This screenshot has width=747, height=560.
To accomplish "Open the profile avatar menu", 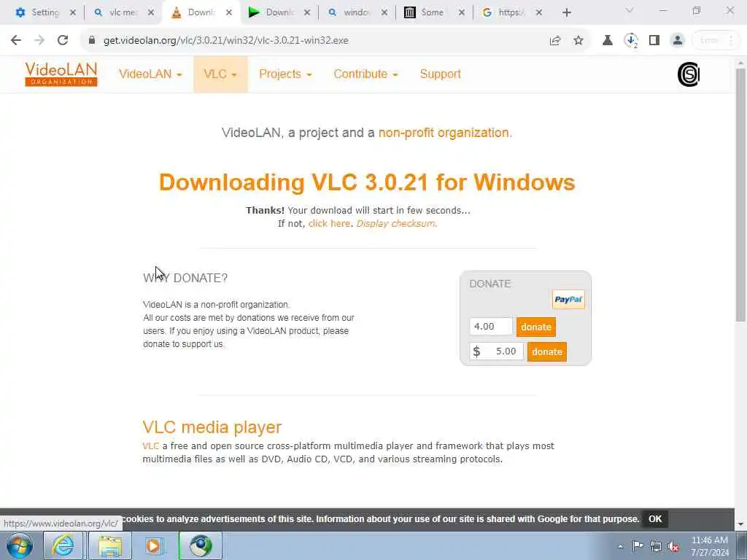I will pos(677,41).
